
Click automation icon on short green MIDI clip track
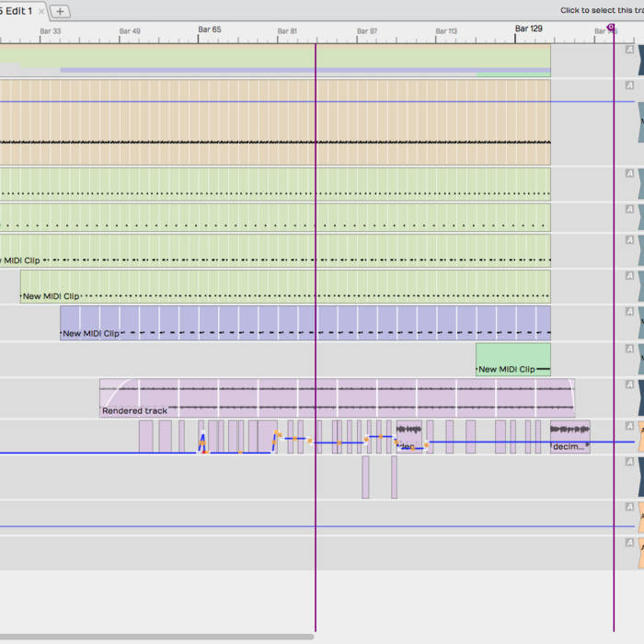pos(630,350)
